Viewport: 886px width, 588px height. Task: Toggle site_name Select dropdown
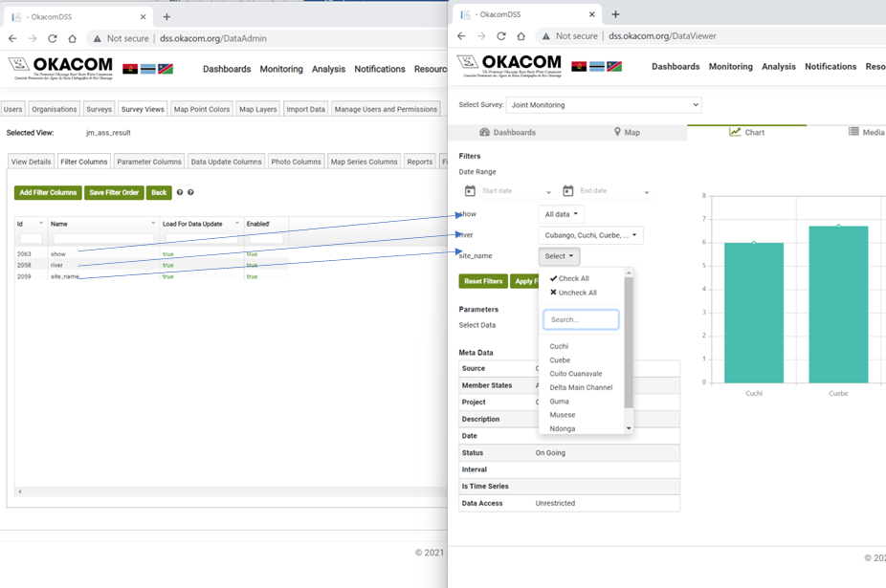click(x=559, y=256)
